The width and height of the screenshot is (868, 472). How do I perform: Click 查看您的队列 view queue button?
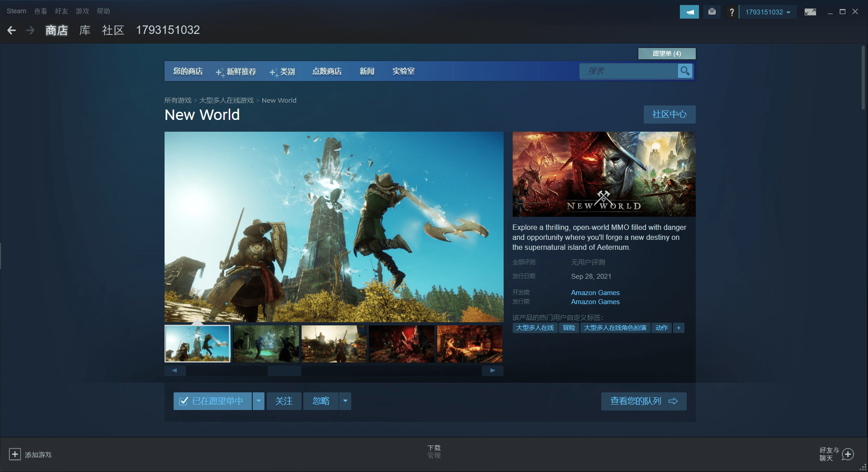pyautogui.click(x=644, y=401)
